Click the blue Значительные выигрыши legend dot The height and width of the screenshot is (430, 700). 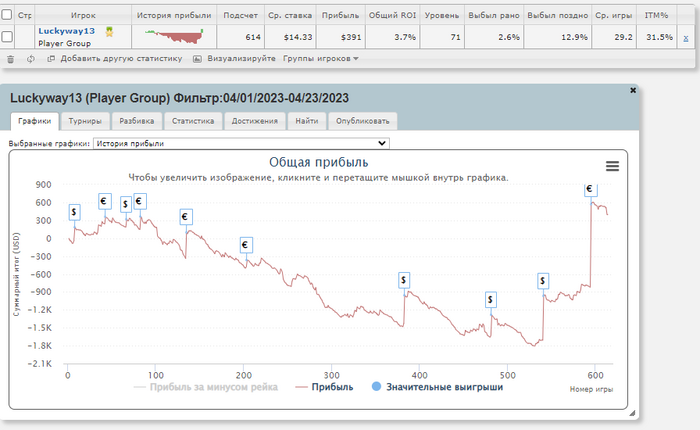coord(376,387)
